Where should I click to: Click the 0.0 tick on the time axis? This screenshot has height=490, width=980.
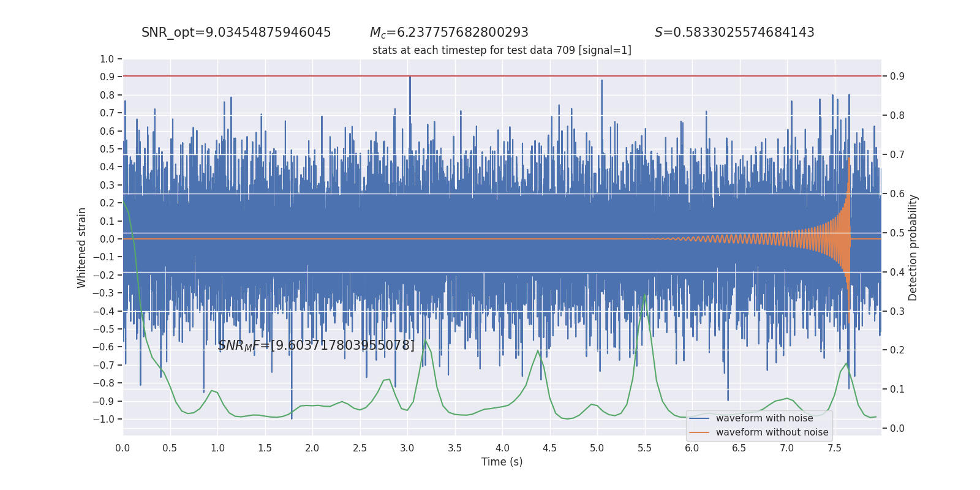[x=123, y=448]
